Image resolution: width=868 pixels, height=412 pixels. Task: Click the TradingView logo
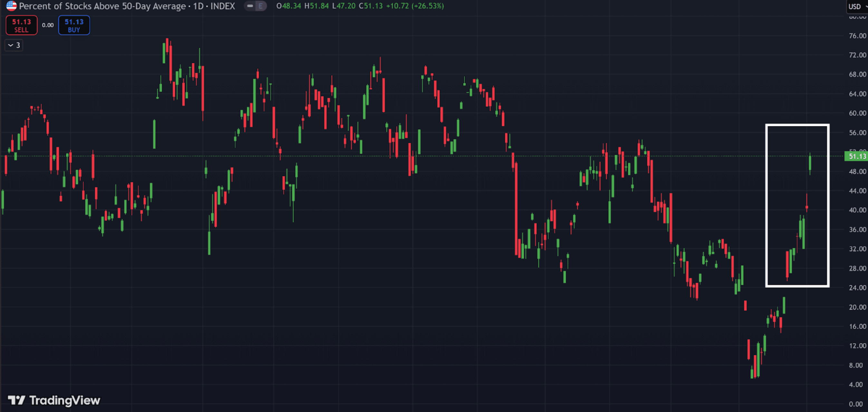(54, 400)
